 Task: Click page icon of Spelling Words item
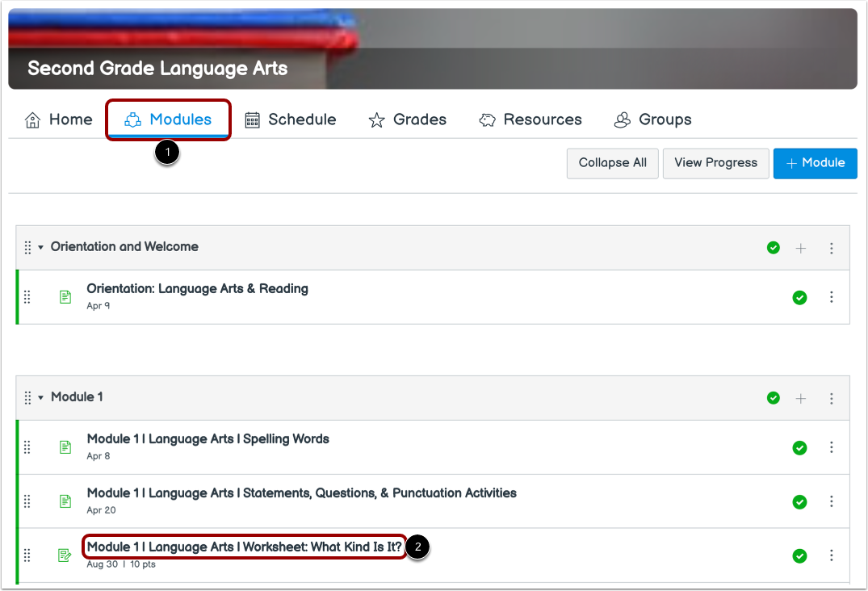click(65, 447)
